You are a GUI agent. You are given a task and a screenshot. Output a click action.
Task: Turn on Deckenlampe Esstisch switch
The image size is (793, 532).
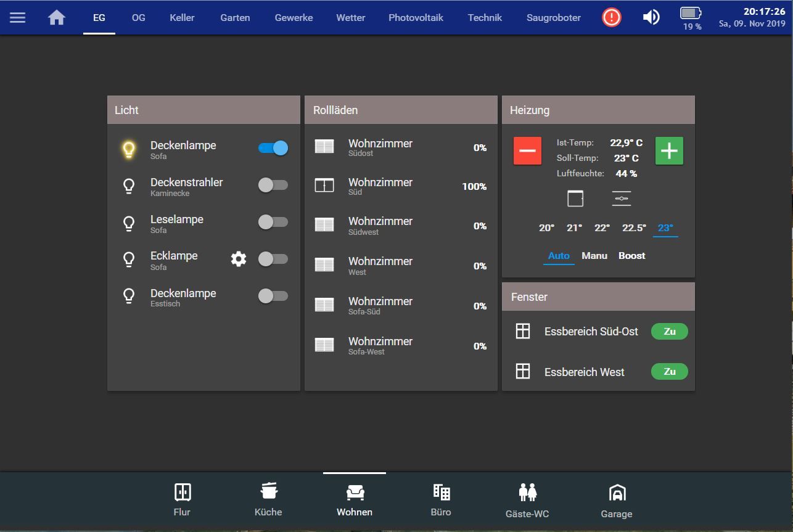(273, 296)
